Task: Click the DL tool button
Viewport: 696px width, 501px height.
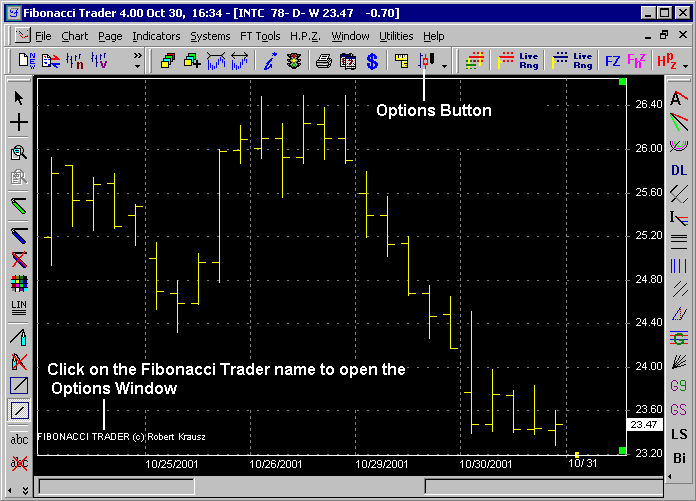Action: coord(679,170)
